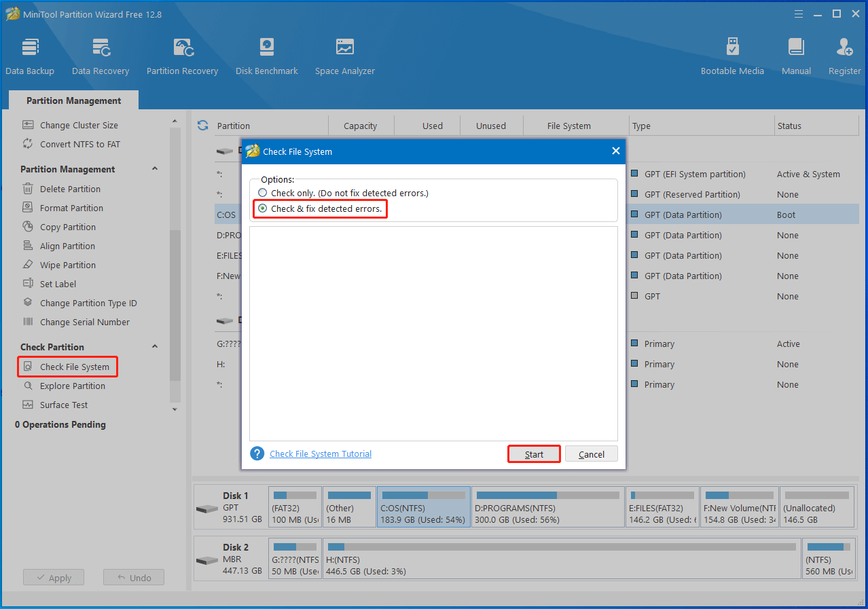Image resolution: width=868 pixels, height=609 pixels.
Task: Click 0 Operations Pending text
Action: (x=60, y=424)
